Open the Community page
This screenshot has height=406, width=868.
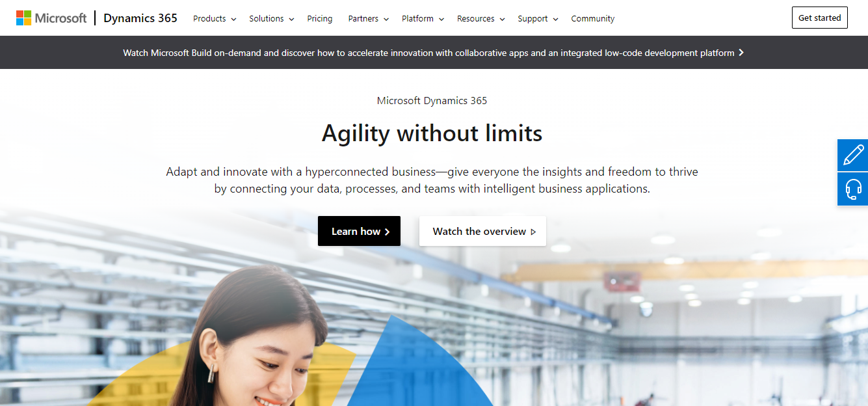(593, 19)
